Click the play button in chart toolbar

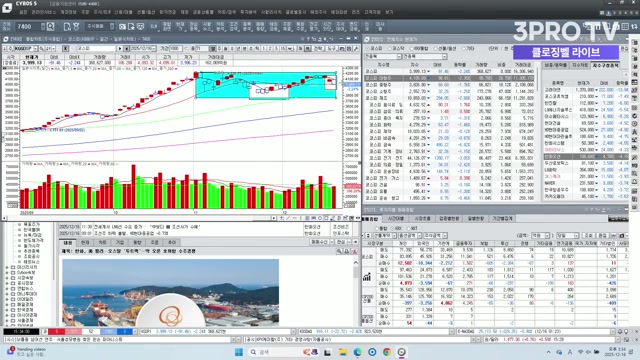pyautogui.click(x=120, y=49)
